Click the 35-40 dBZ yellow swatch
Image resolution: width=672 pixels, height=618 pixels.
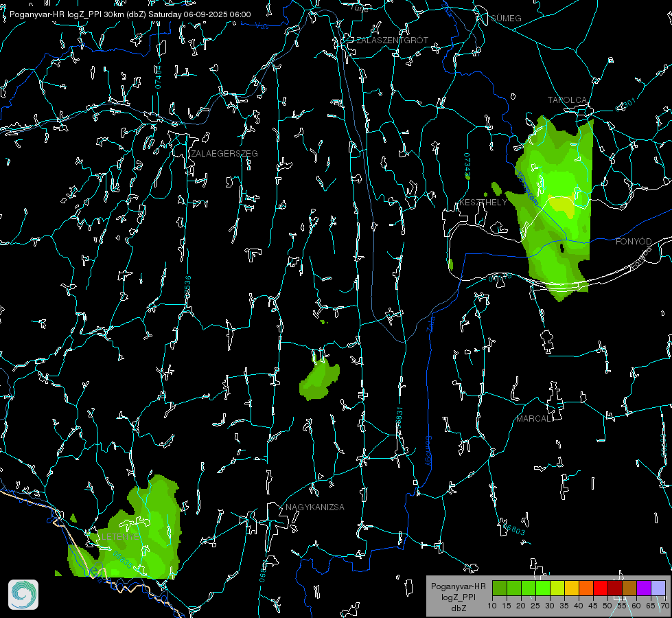tap(572, 588)
